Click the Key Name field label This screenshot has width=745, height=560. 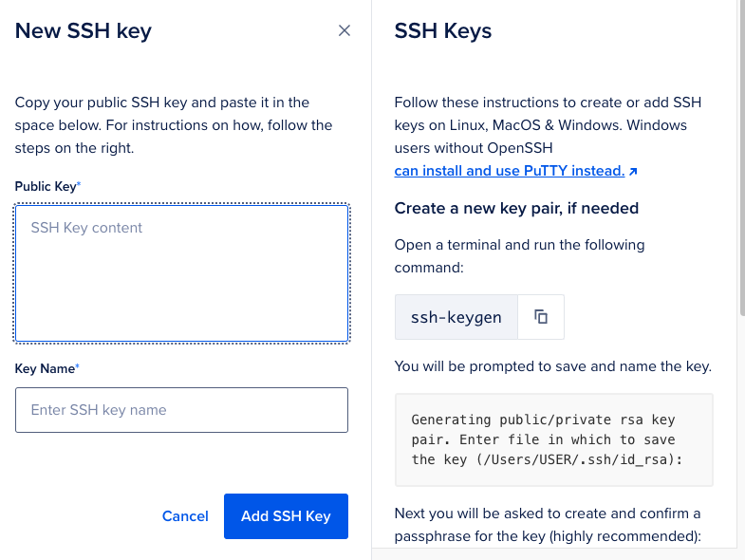[47, 369]
